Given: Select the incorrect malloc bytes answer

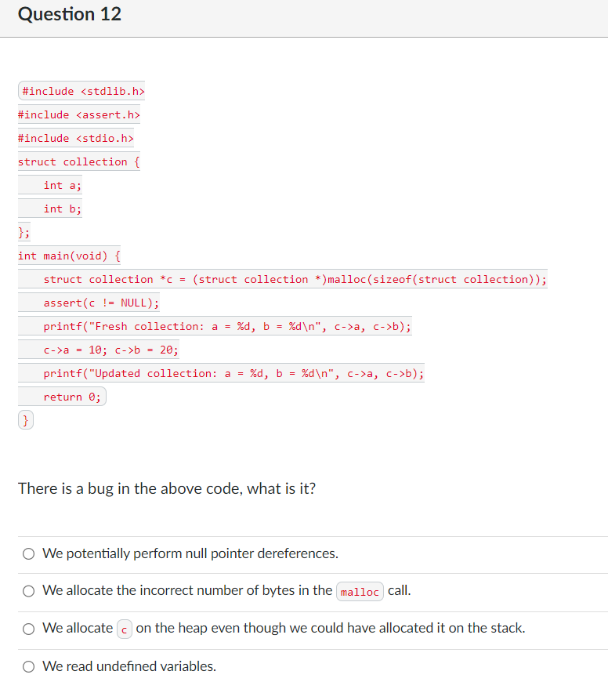Looking at the screenshot, I should pos(28,590).
